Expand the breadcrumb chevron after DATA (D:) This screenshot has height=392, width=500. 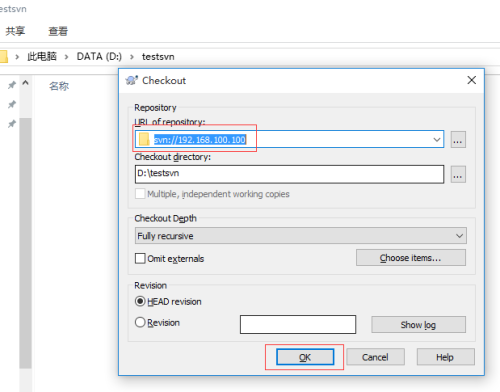coord(132,57)
